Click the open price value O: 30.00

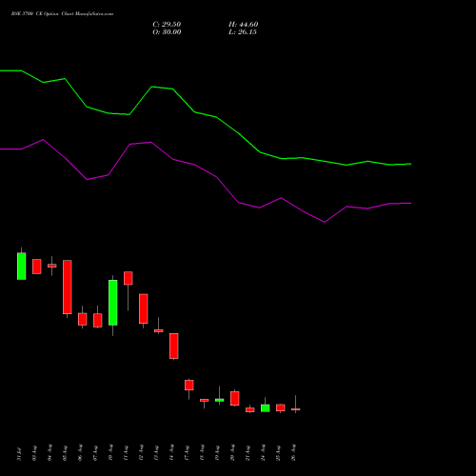[167, 32]
